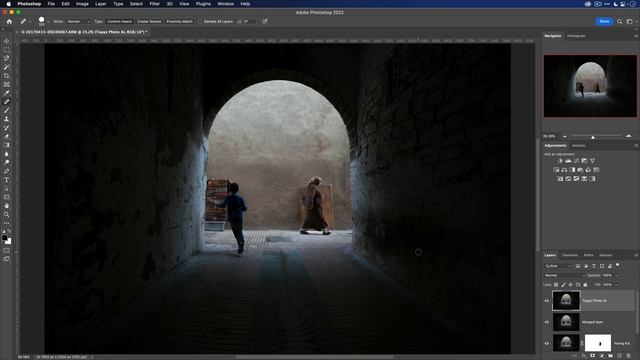Open the Adjustments panel options menu
The height and width of the screenshot is (360, 640).
[x=636, y=146]
